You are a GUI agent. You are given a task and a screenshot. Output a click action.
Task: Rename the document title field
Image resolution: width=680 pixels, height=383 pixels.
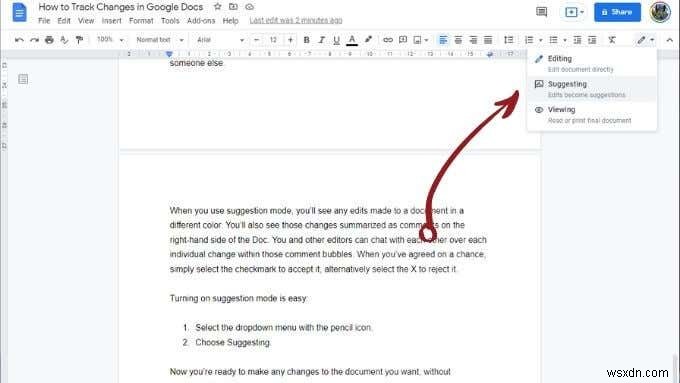point(121,7)
